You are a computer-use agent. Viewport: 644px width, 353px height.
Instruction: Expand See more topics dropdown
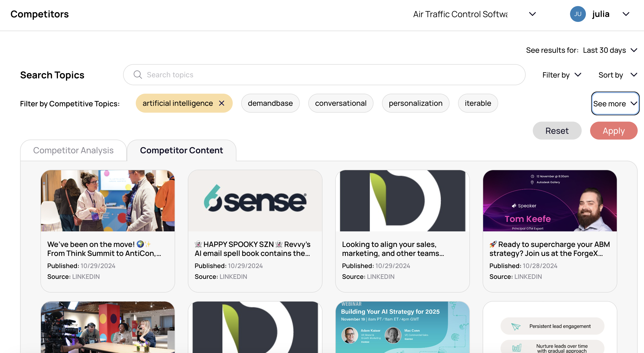tap(615, 103)
